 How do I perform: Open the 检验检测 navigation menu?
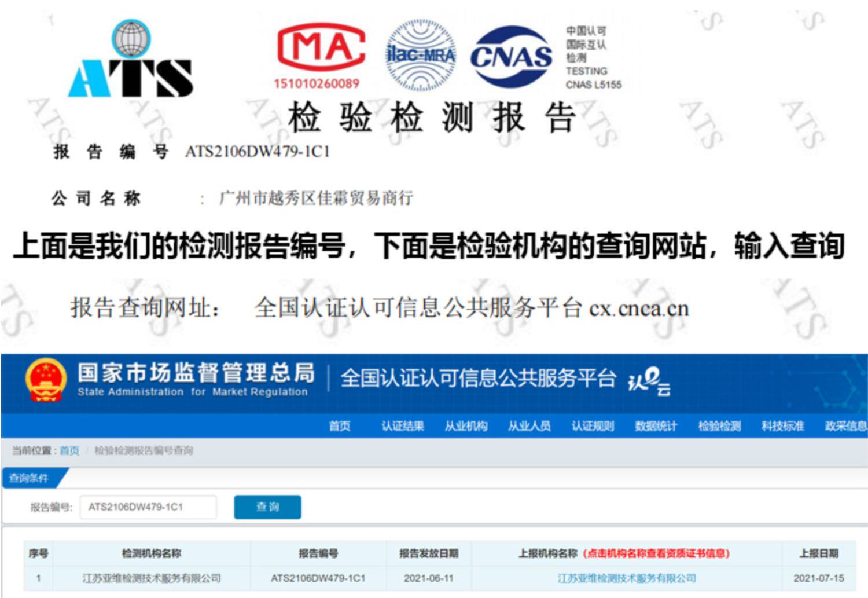pos(719,426)
